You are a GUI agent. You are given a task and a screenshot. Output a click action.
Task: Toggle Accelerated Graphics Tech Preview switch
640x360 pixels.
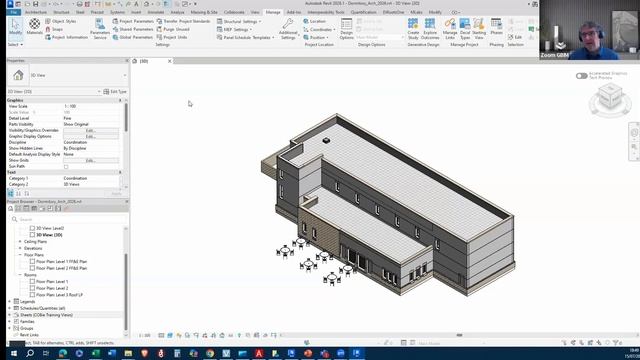click(x=581, y=76)
